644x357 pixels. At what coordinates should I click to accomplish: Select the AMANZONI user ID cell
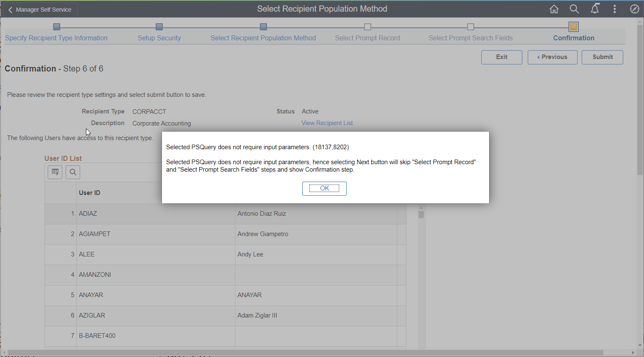(x=156, y=275)
